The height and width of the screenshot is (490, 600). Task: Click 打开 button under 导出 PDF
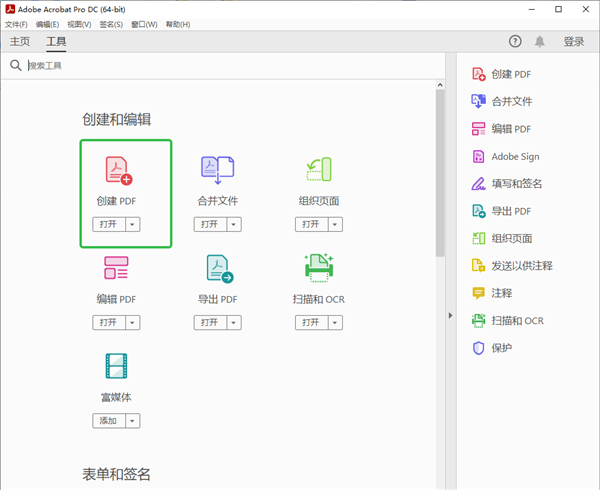pyautogui.click(x=210, y=322)
